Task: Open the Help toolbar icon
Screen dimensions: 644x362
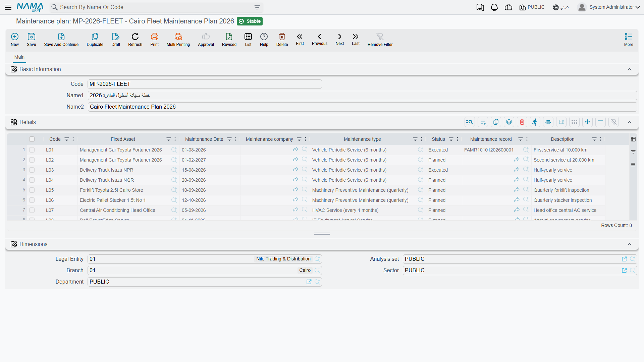Action: 264,40
